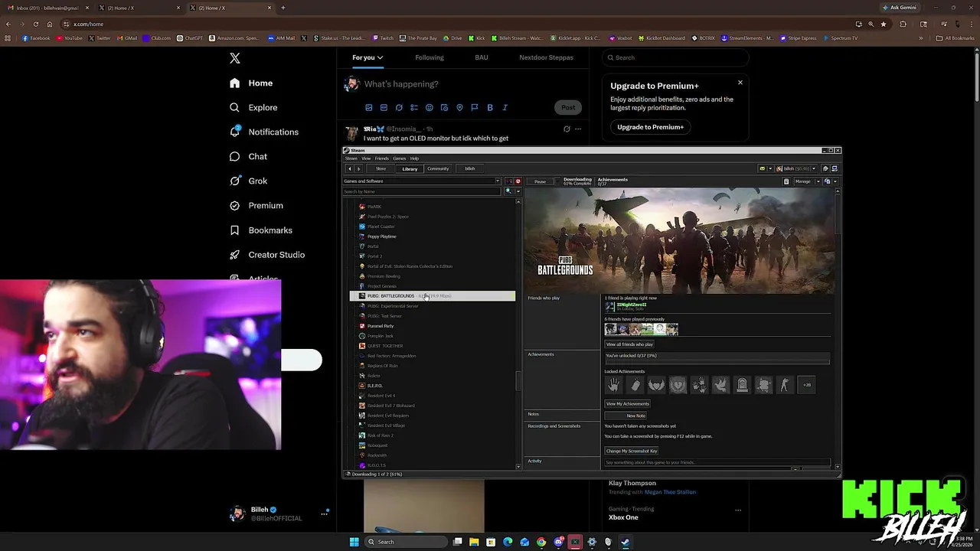Open the Friends menu in Steam
Viewport: 980px width, 551px height.
click(x=381, y=158)
